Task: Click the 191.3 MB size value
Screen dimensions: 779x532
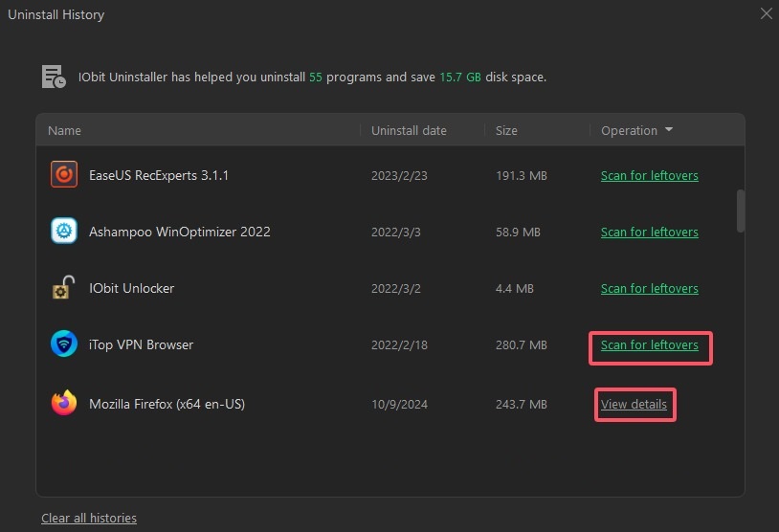Action: coord(522,176)
